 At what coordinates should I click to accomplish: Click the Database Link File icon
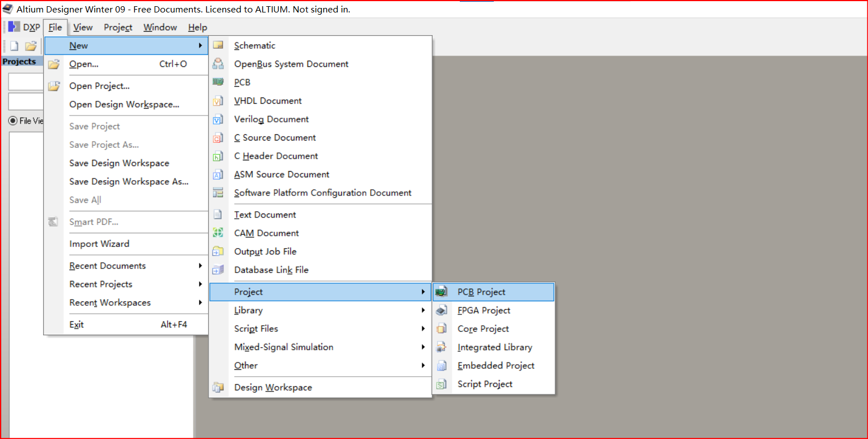pos(218,270)
